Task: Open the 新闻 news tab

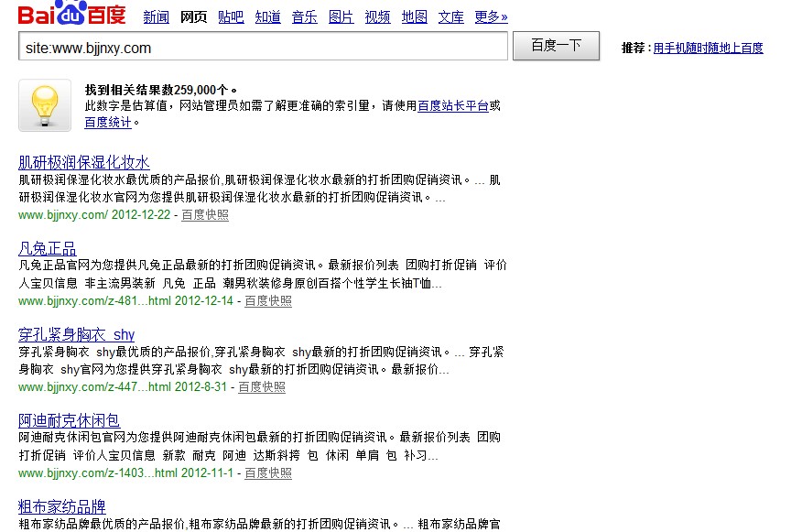Action: coord(157,16)
